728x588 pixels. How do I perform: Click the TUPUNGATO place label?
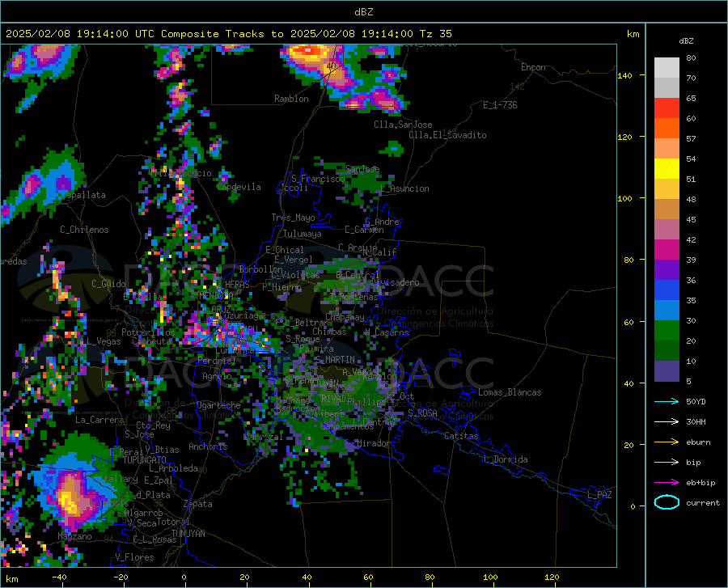(x=145, y=460)
